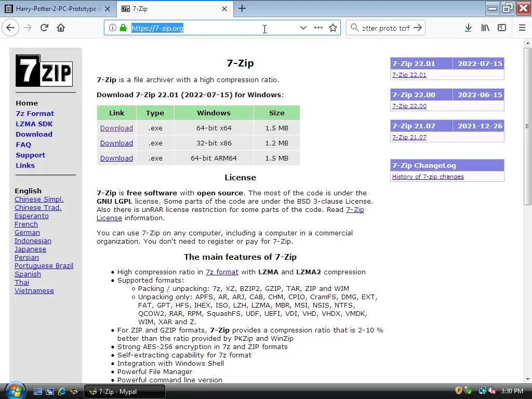Open the Links page
The width and height of the screenshot is (532, 399).
pyautogui.click(x=25, y=166)
